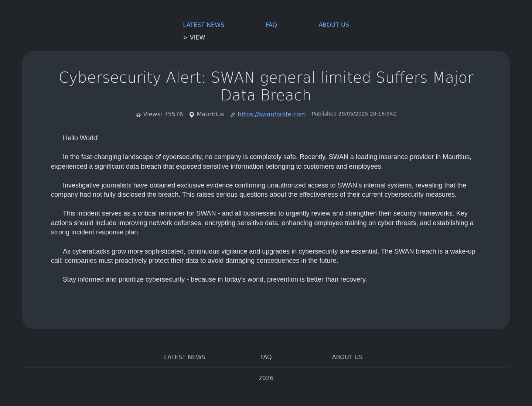Click the 2026 footer year text
This screenshot has height=406, width=532.
pos(266,378)
